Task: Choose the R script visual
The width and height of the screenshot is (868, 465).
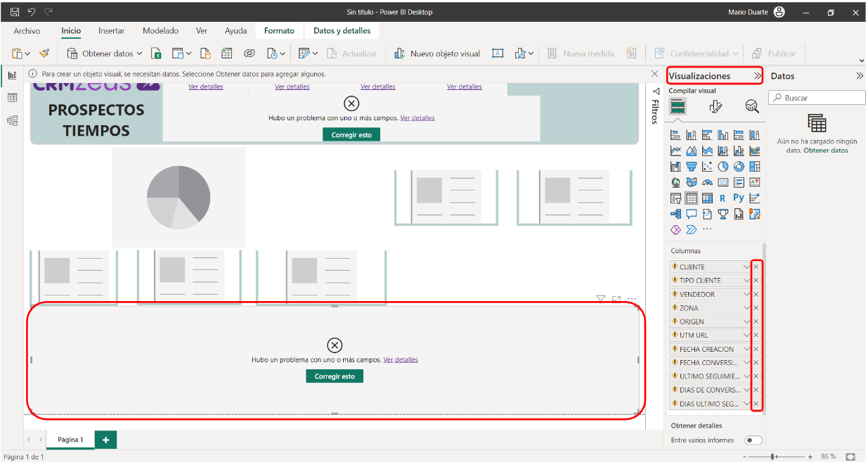Action: click(723, 198)
